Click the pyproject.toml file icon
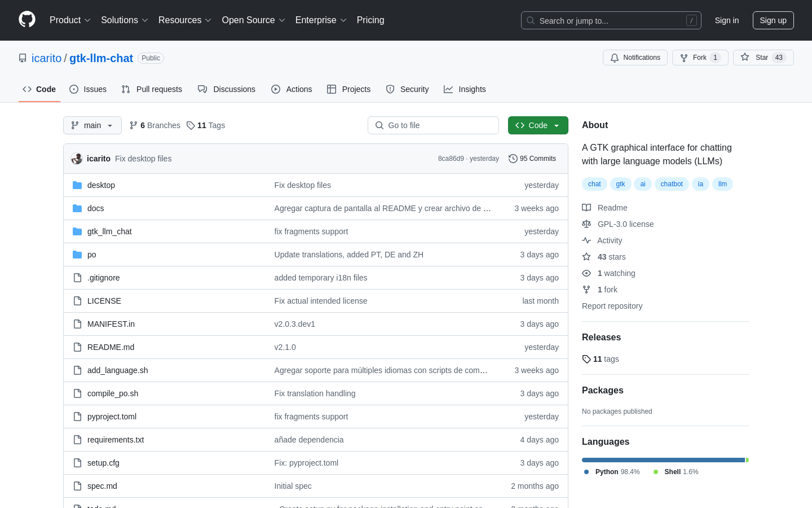 [x=77, y=417]
